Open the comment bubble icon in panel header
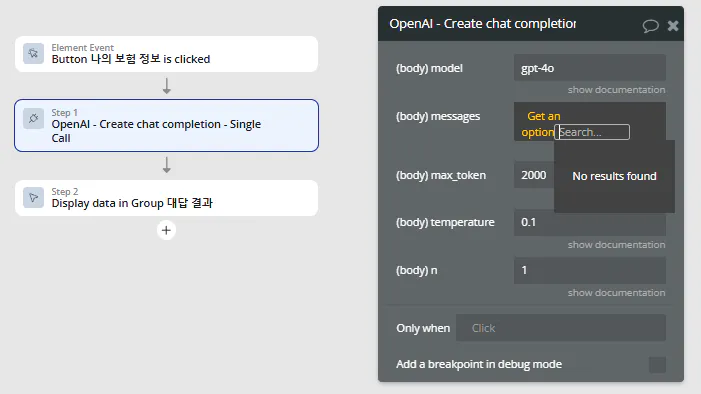This screenshot has width=701, height=394. coord(650,25)
